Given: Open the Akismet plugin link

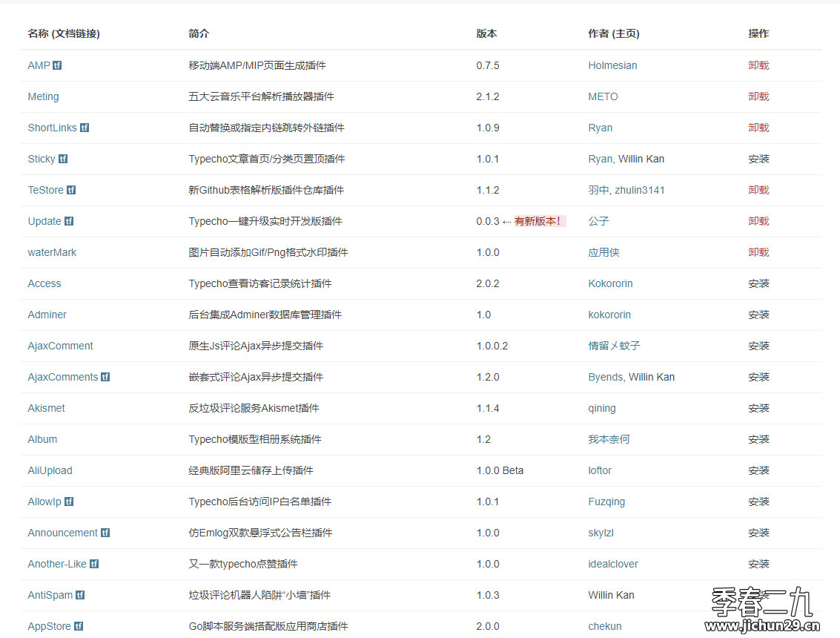Looking at the screenshot, I should coord(47,408).
